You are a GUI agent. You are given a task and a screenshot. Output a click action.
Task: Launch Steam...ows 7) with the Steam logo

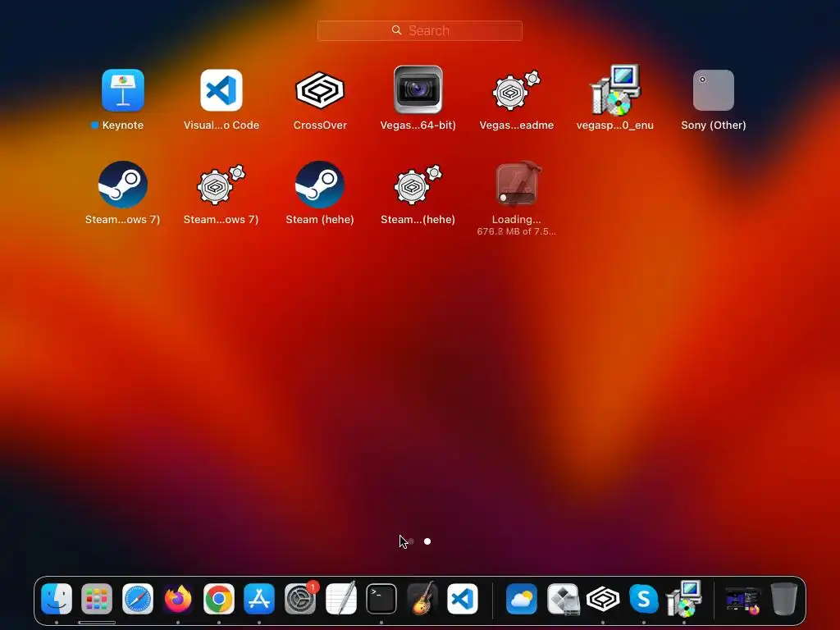(123, 185)
